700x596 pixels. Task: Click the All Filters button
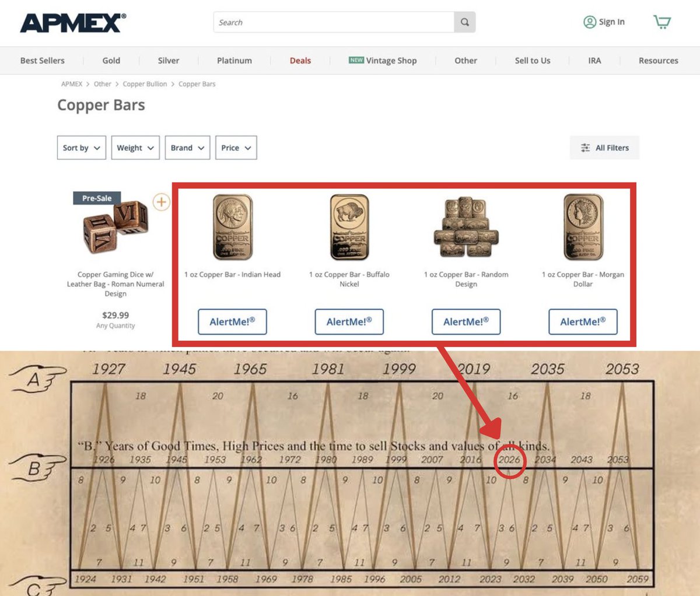coord(604,148)
